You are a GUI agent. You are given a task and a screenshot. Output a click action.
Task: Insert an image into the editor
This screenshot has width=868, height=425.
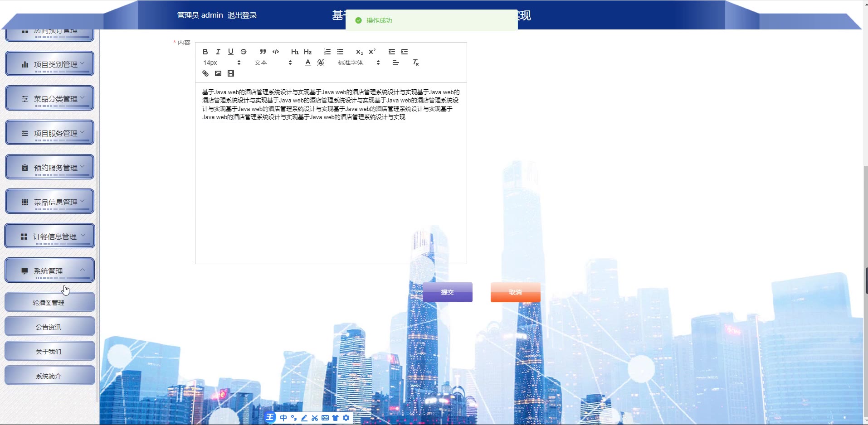[x=218, y=73]
